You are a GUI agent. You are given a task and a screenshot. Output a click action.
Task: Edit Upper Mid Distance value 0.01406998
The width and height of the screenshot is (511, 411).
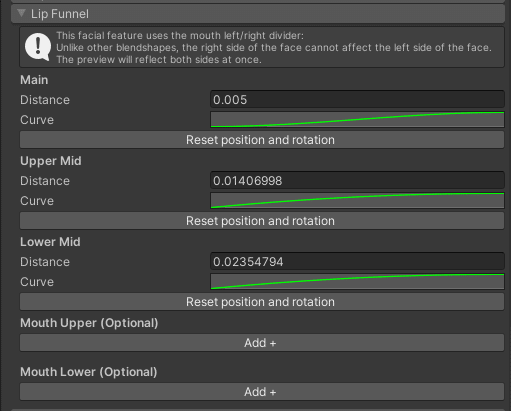(x=357, y=180)
